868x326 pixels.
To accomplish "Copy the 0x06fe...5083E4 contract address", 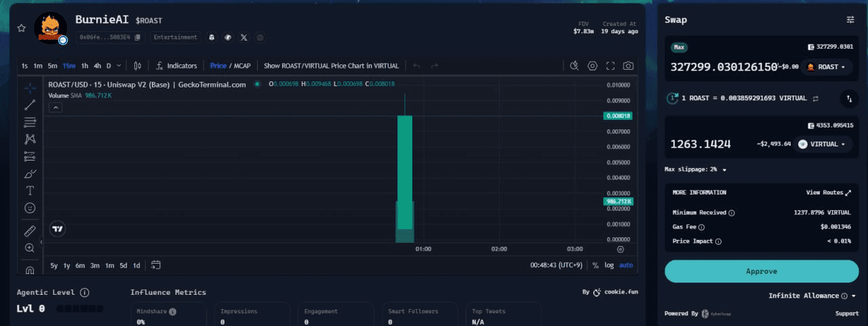I will point(137,37).
